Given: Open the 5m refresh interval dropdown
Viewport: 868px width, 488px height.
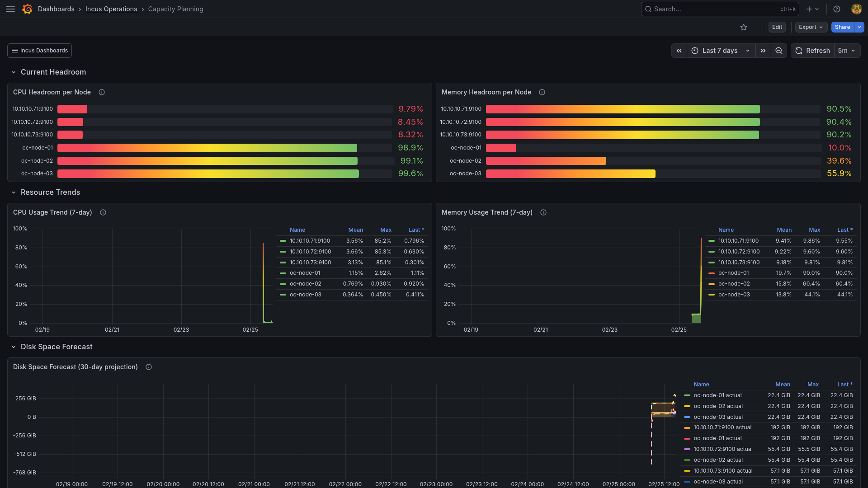Looking at the screenshot, I should tap(847, 51).
